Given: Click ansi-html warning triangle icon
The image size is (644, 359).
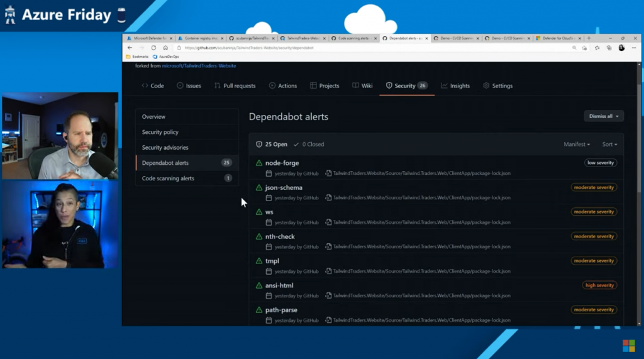Looking at the screenshot, I should click(x=259, y=285).
